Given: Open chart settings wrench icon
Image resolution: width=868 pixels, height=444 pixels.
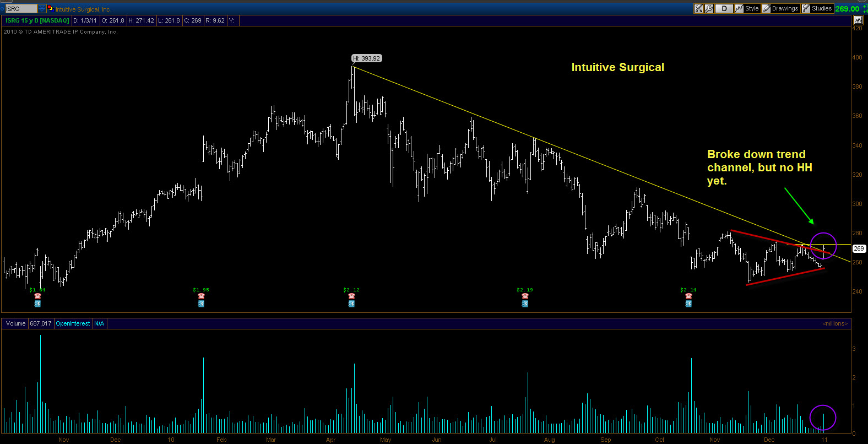Looking at the screenshot, I should coord(709,8).
